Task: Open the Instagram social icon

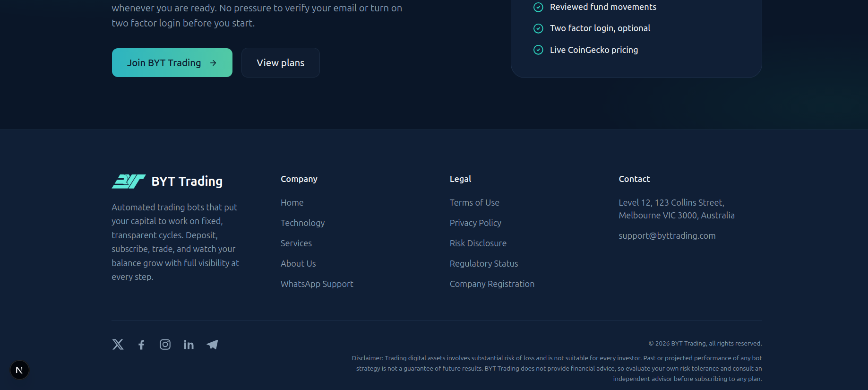Action: tap(165, 344)
